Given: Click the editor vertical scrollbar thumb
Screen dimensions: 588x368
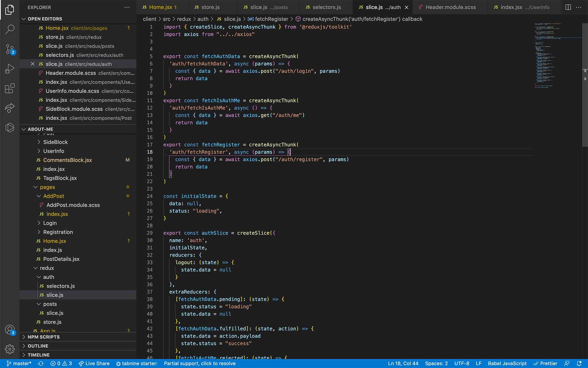Looking at the screenshot, I should click(585, 85).
